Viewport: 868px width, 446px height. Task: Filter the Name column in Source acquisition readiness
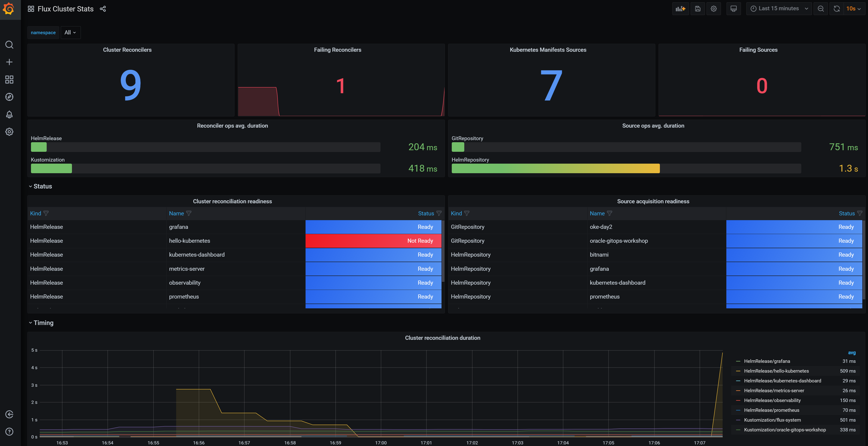tap(609, 213)
